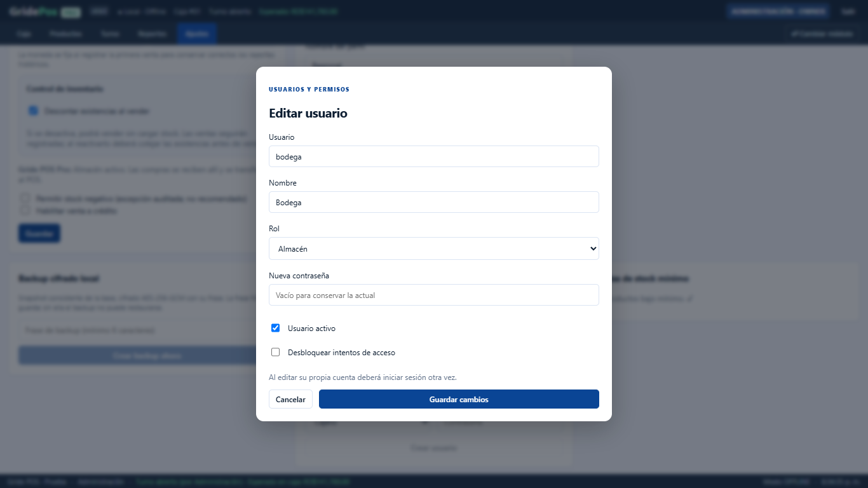Dismiss dialog with Cancelar button

[x=290, y=399]
